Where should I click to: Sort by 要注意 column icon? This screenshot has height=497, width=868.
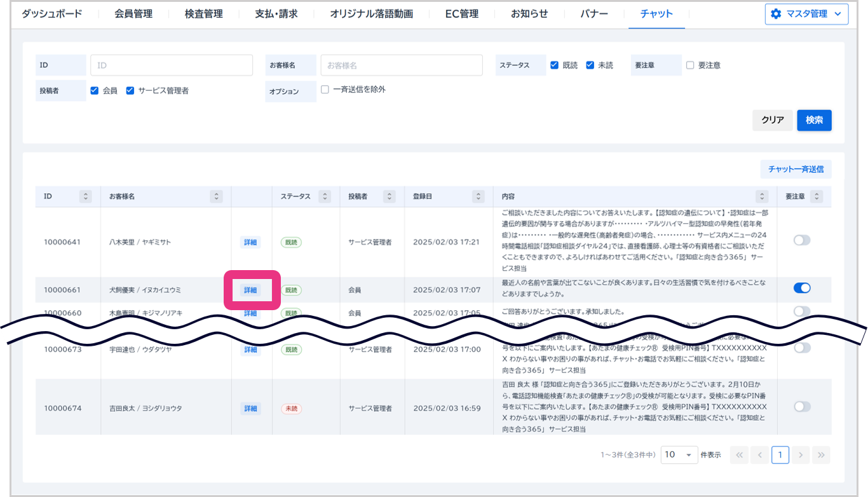[x=817, y=196]
